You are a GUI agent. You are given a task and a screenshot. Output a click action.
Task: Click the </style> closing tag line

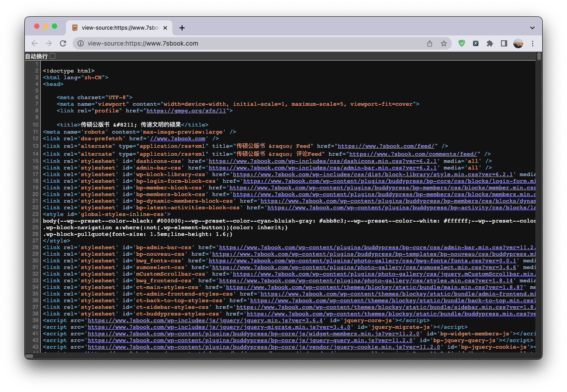tap(57, 241)
